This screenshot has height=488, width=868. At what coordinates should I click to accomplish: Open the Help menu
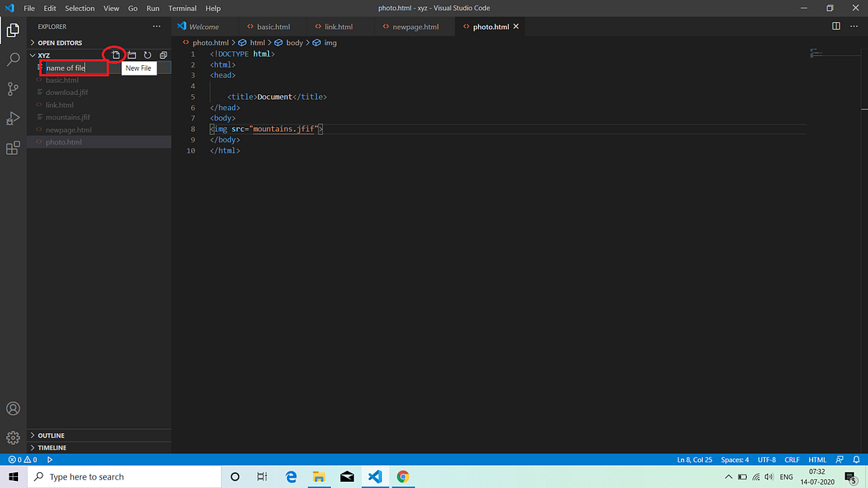[213, 9]
